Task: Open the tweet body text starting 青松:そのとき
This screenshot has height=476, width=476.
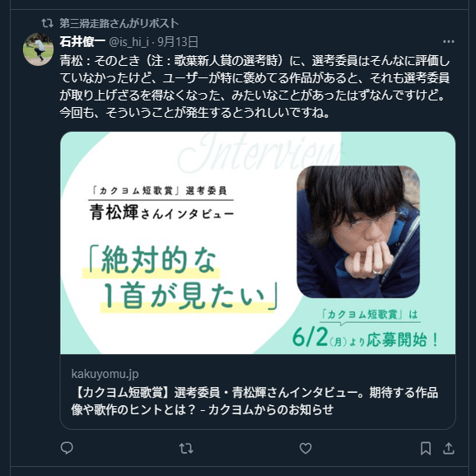Action: click(x=254, y=86)
